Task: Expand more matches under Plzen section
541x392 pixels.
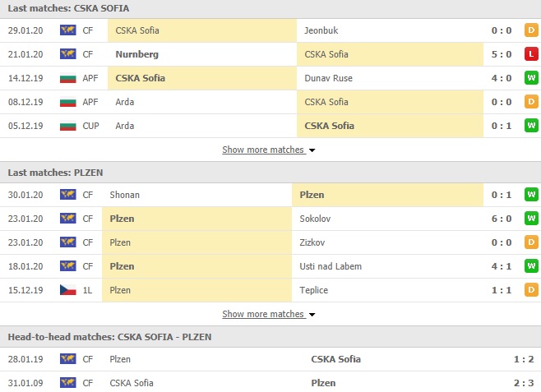Action: coord(263,314)
